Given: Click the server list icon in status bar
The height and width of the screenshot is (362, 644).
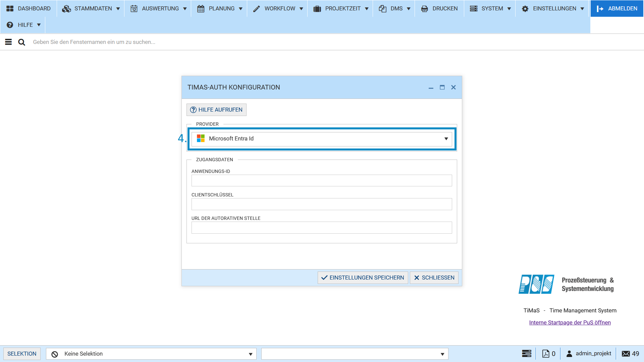Looking at the screenshot, I should pyautogui.click(x=527, y=354).
